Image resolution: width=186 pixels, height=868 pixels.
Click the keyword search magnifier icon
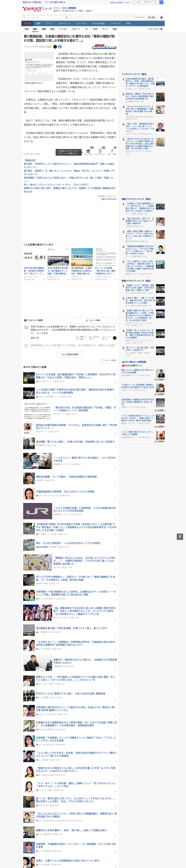[x=66, y=18]
